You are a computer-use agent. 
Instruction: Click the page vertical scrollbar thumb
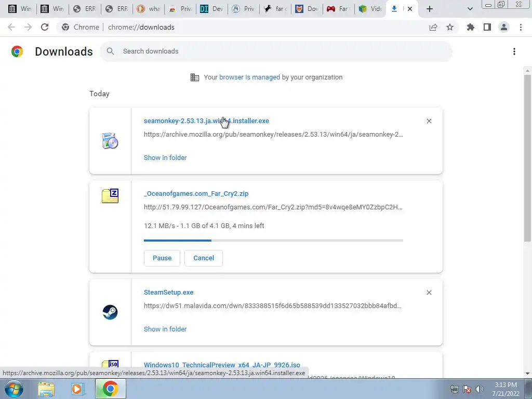[527, 158]
